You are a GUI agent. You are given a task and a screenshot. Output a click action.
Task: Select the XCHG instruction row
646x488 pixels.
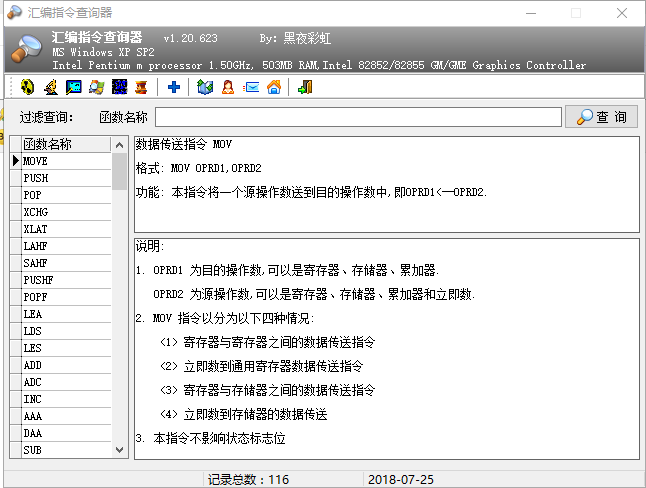pos(66,212)
